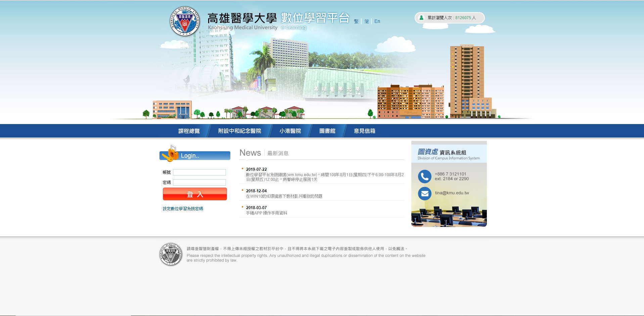Open the 意見信箱 menu item
644x316 pixels.
[365, 131]
